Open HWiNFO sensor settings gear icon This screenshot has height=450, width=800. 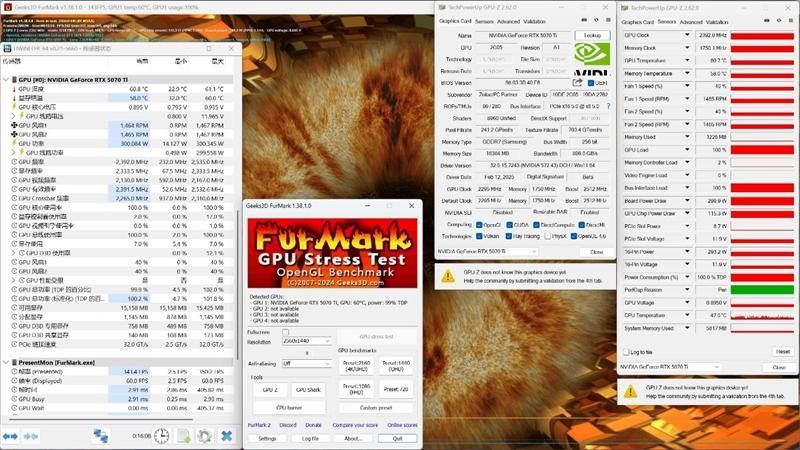click(205, 436)
